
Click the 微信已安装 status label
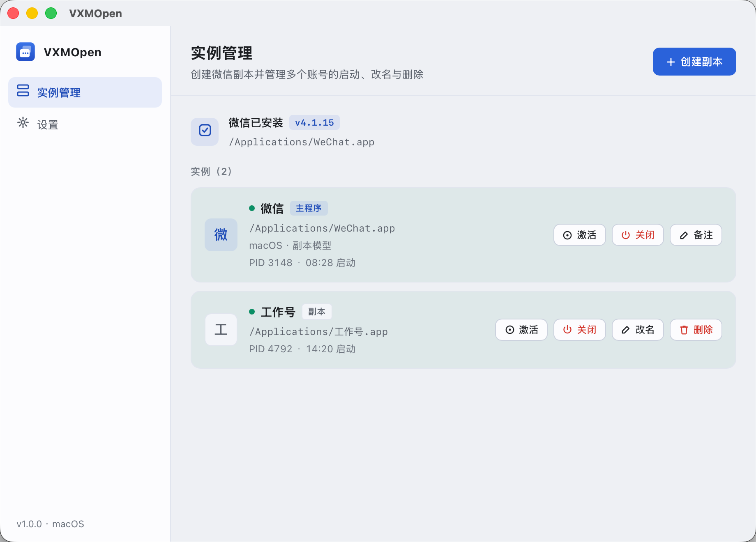pyautogui.click(x=256, y=122)
